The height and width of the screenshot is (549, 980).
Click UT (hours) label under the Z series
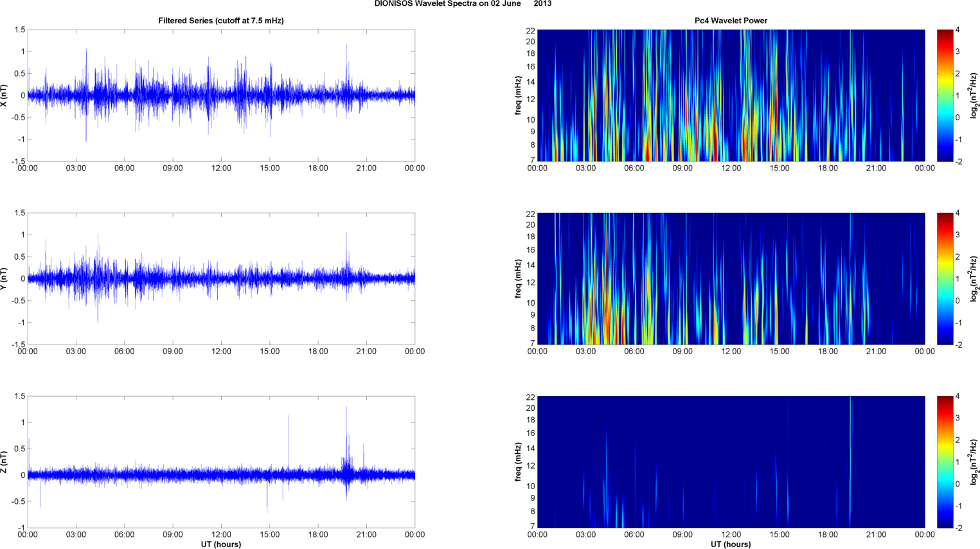pos(220,544)
